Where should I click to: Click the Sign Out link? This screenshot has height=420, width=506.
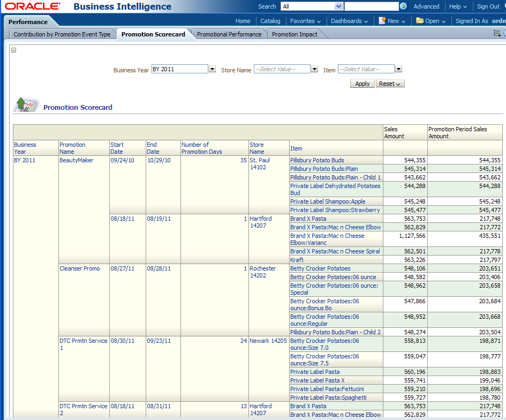click(x=488, y=6)
